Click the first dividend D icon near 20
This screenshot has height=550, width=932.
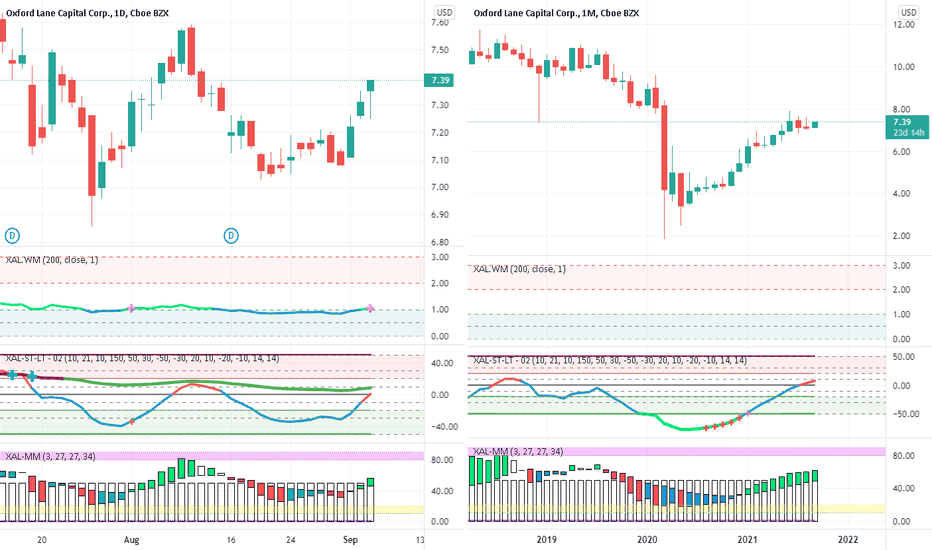[x=12, y=236]
